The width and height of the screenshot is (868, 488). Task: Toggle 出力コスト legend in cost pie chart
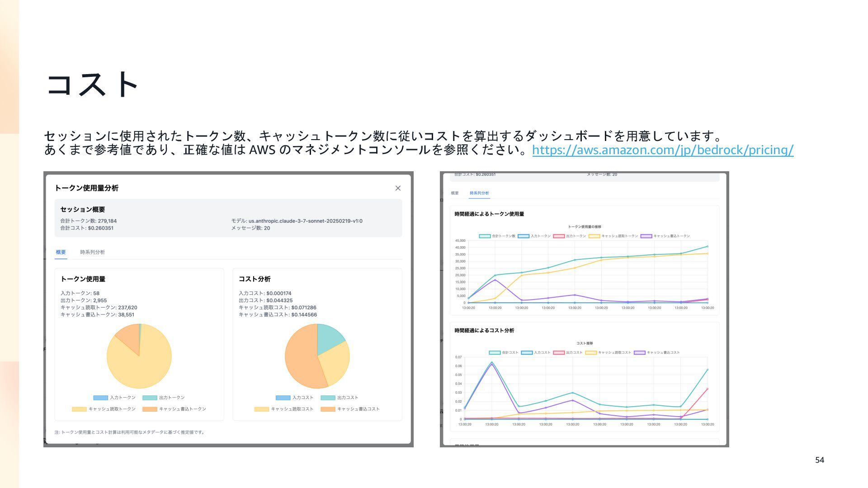point(340,398)
